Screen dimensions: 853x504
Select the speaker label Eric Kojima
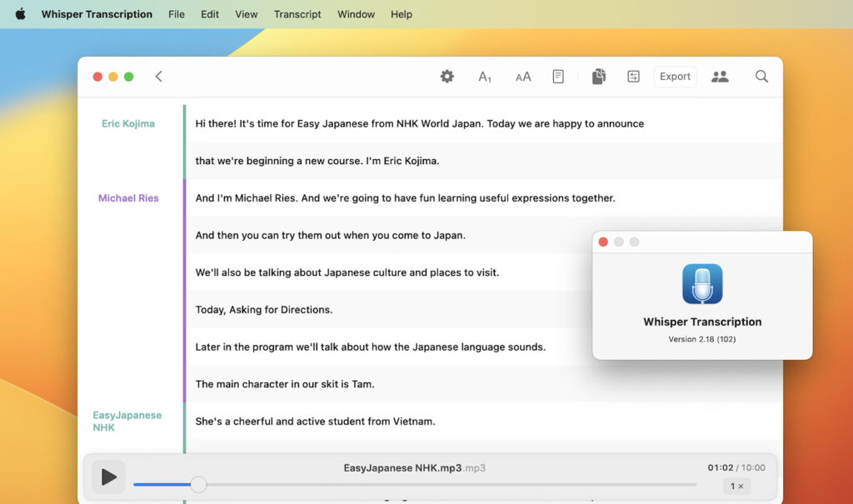pos(127,122)
